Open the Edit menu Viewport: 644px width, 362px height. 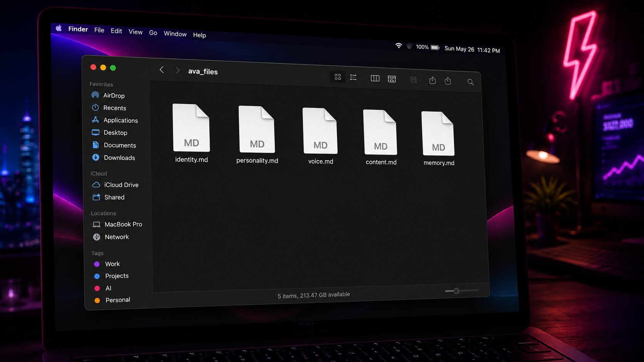pos(116,31)
